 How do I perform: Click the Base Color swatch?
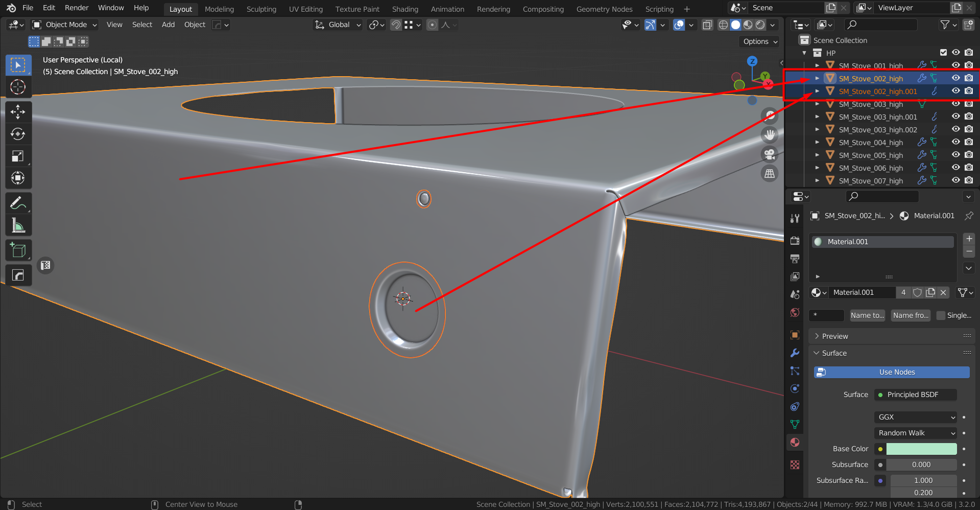point(921,449)
